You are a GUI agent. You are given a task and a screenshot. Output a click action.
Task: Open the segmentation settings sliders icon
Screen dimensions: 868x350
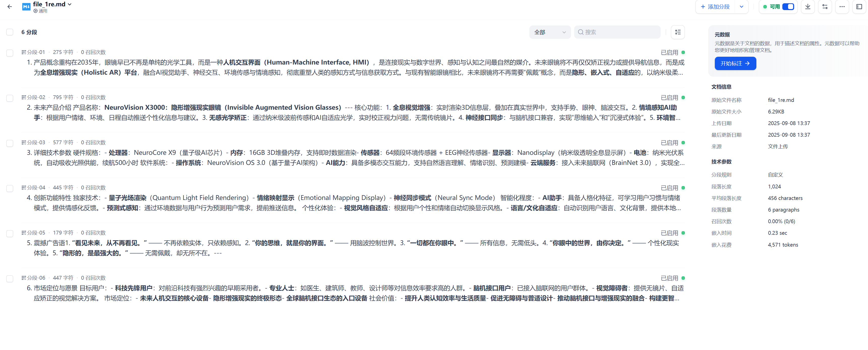click(824, 7)
